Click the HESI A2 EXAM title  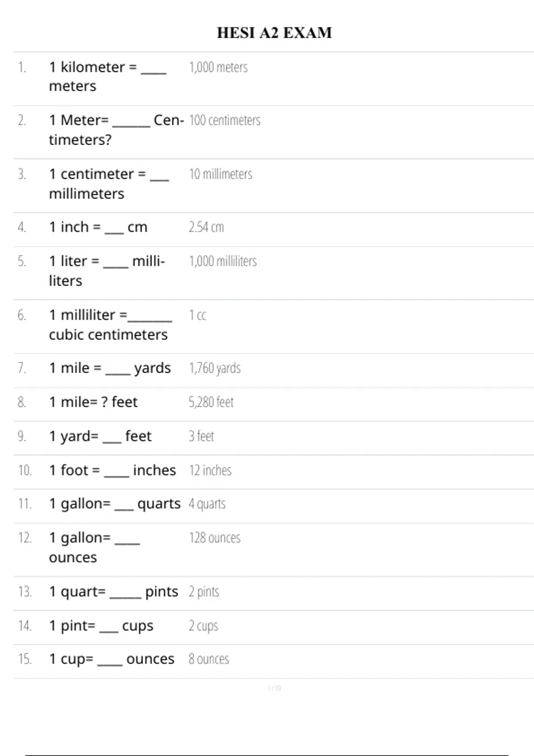coord(274,33)
